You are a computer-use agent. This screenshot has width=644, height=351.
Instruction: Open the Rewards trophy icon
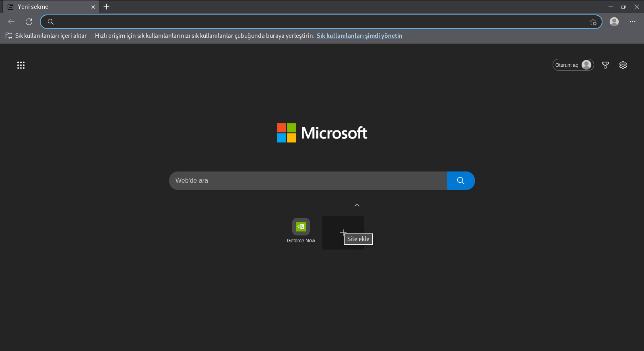pyautogui.click(x=605, y=65)
